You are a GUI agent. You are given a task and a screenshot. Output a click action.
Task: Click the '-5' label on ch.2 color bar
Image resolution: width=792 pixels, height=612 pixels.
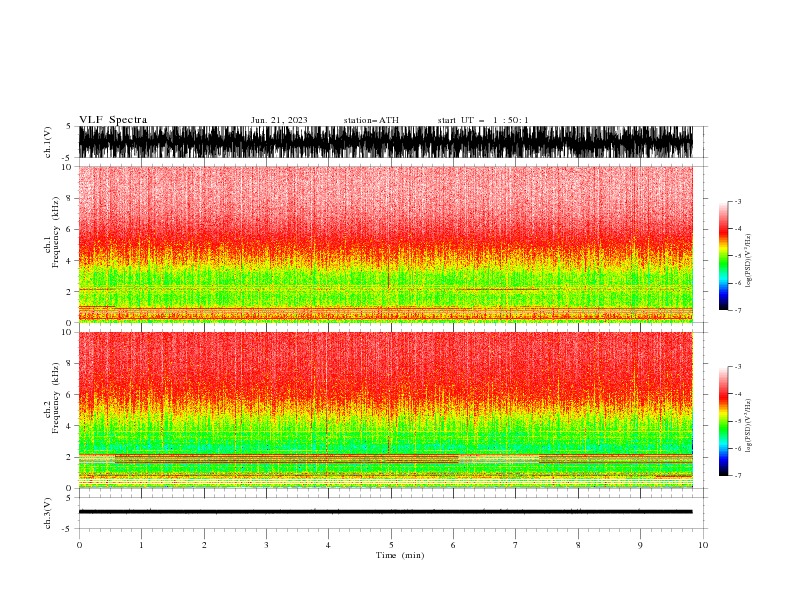coord(737,421)
